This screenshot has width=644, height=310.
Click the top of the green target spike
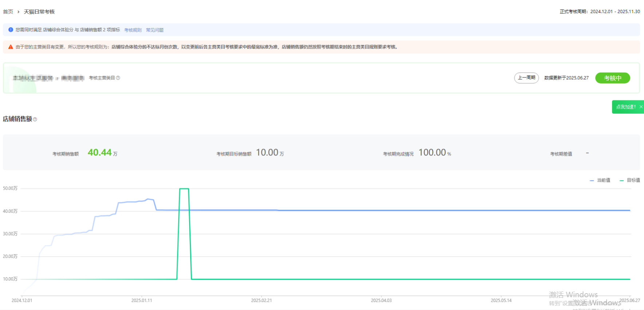(184, 189)
